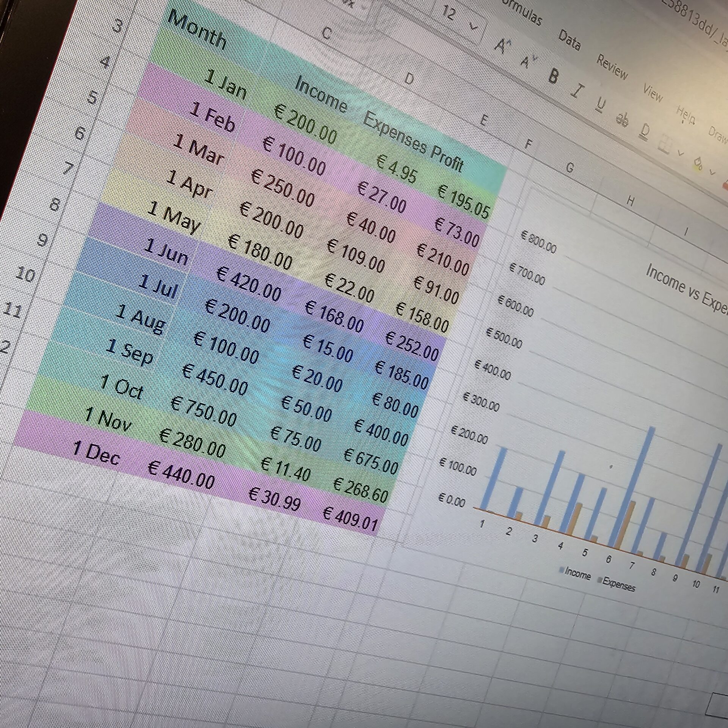Click the € 252.00 profit cell
The image size is (728, 728).
[412, 346]
